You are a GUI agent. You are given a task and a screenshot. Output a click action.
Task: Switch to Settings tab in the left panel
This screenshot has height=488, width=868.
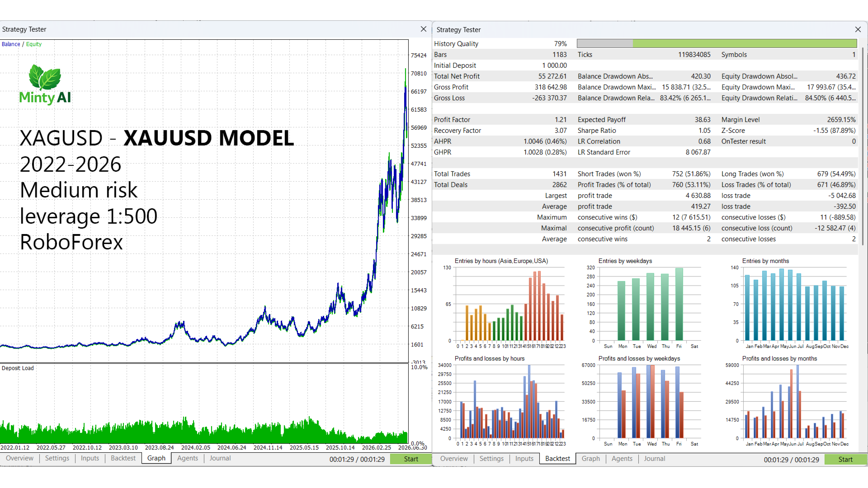pyautogui.click(x=57, y=458)
